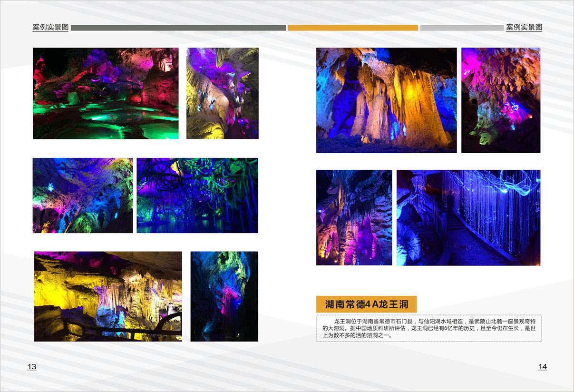Select the rainbow cave ceiling photo

pyautogui.click(x=83, y=196)
